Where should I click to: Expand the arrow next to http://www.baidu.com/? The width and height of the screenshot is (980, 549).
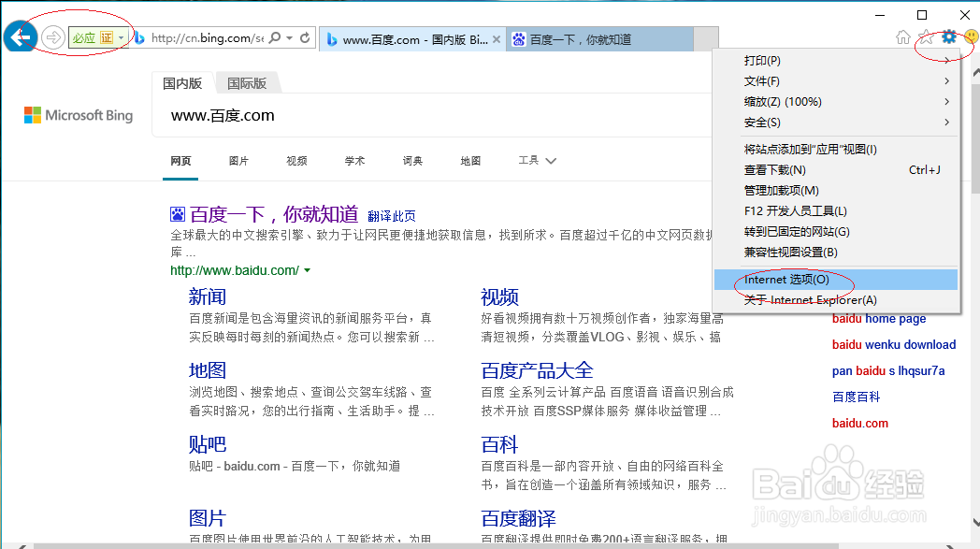click(x=307, y=270)
